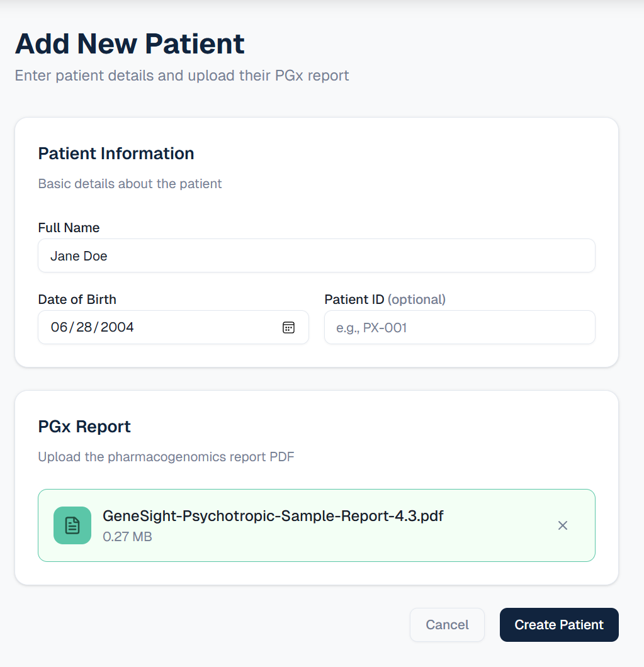Click the PGx Report section heading

tap(84, 427)
